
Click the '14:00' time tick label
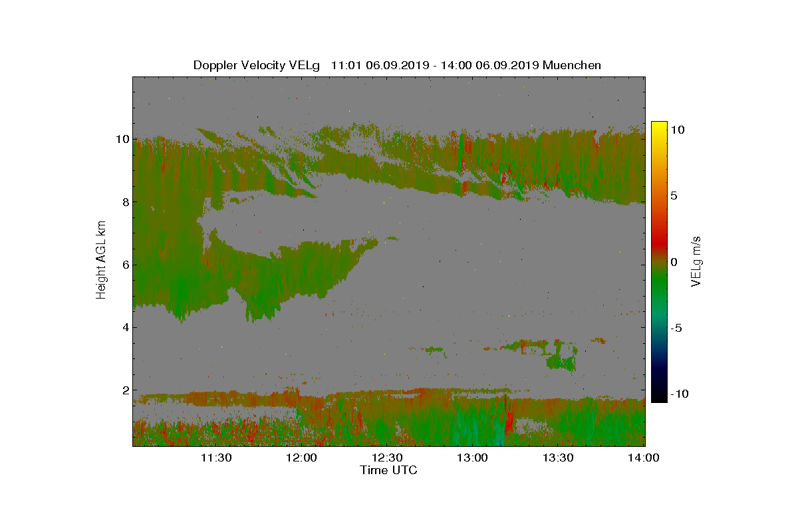(644, 458)
